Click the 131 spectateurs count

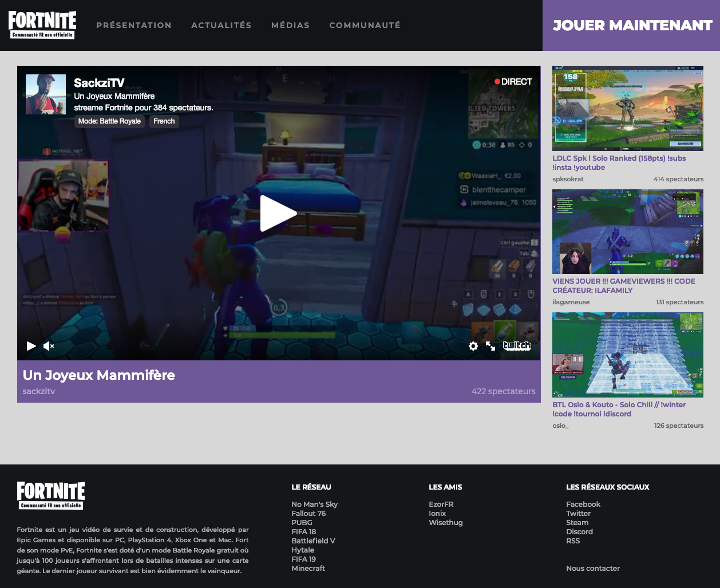[x=680, y=302]
